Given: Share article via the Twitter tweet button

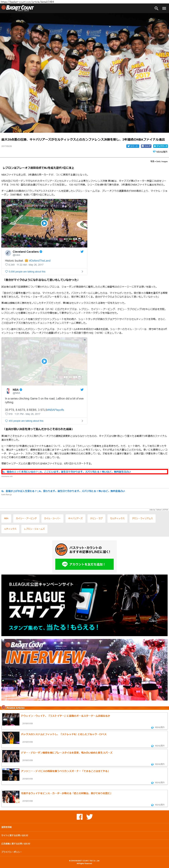Looking at the screenshot, I should click(x=133, y=146).
